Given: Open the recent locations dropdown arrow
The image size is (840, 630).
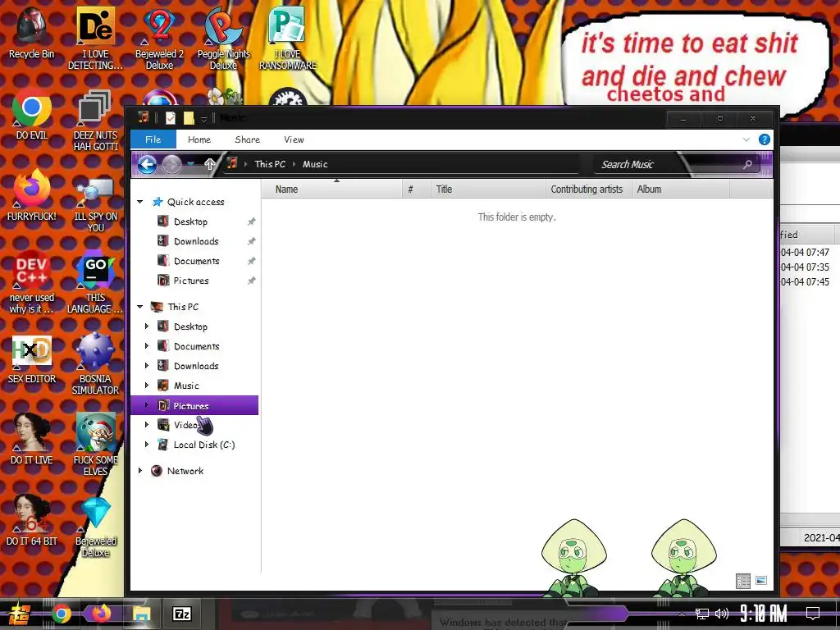Looking at the screenshot, I should tap(190, 164).
